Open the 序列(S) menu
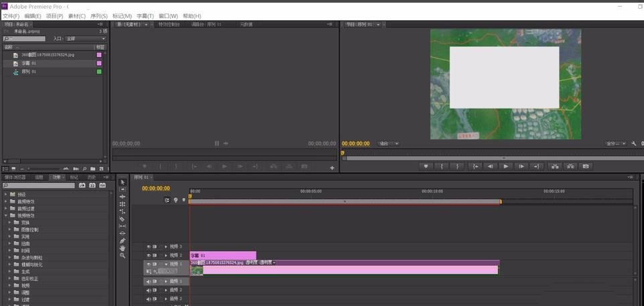The height and width of the screenshot is (306, 644). pos(99,16)
